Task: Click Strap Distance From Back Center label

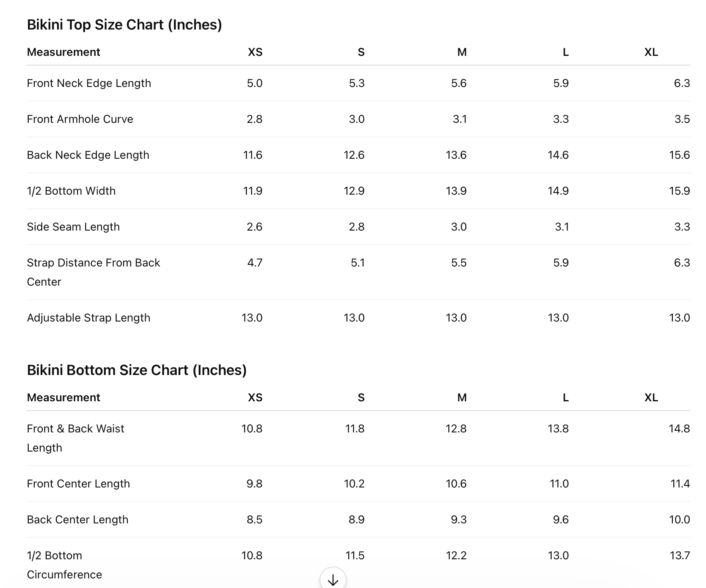Action: pyautogui.click(x=93, y=272)
